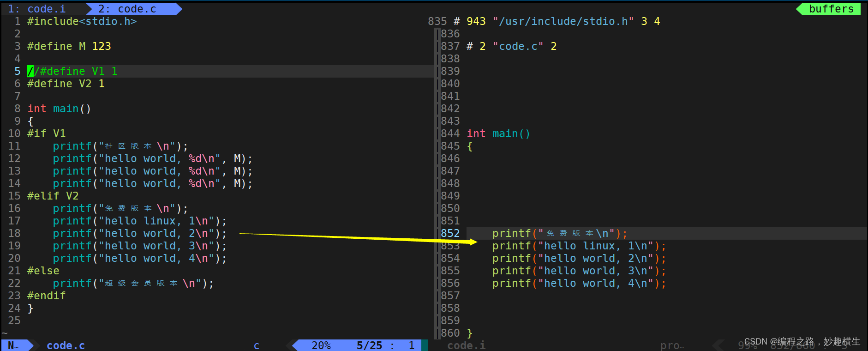Click line number 25 in left pane
The image size is (868, 351).
[x=14, y=321]
